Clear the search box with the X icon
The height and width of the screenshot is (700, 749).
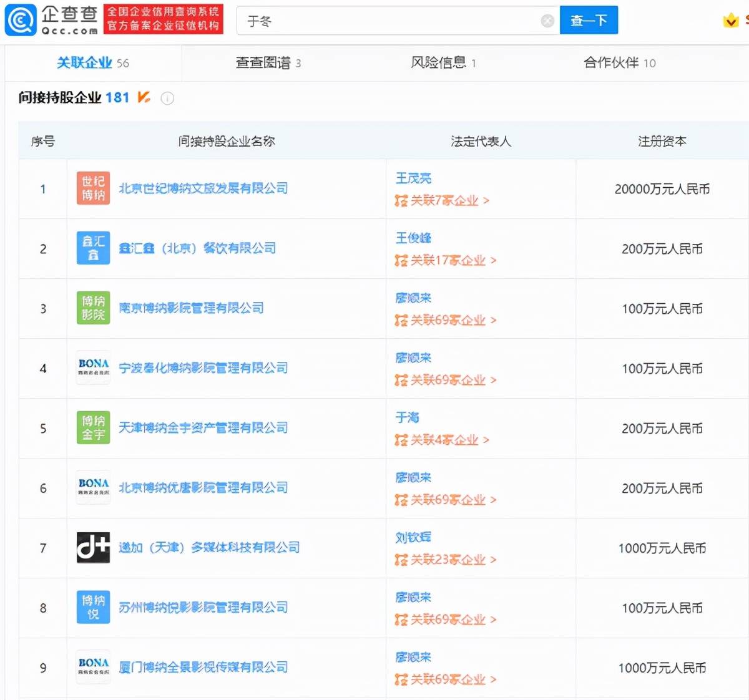tap(547, 21)
